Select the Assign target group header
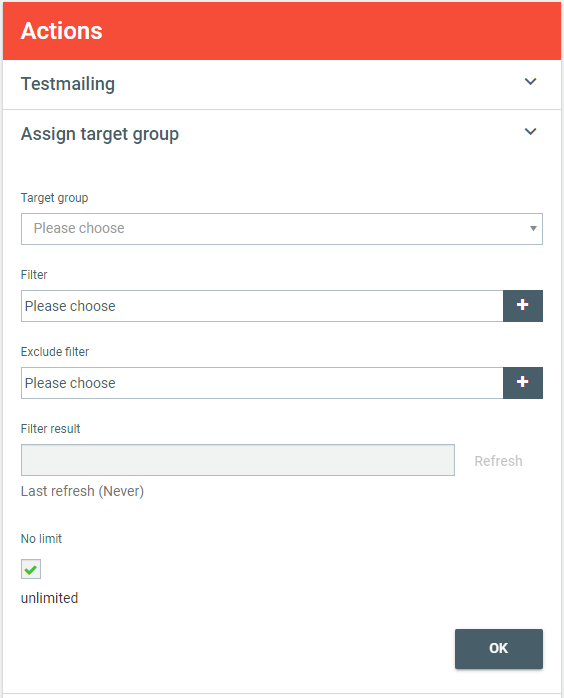564x698 pixels. coord(282,134)
